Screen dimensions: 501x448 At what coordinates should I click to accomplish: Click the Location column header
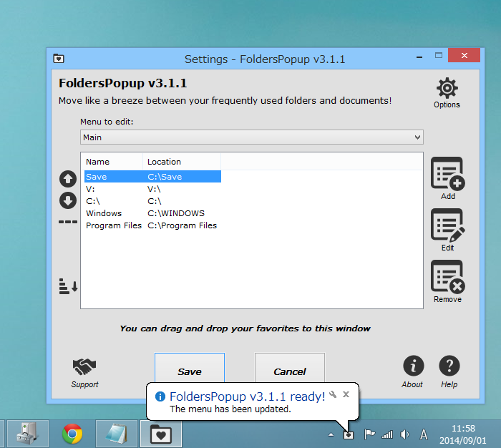click(x=182, y=162)
